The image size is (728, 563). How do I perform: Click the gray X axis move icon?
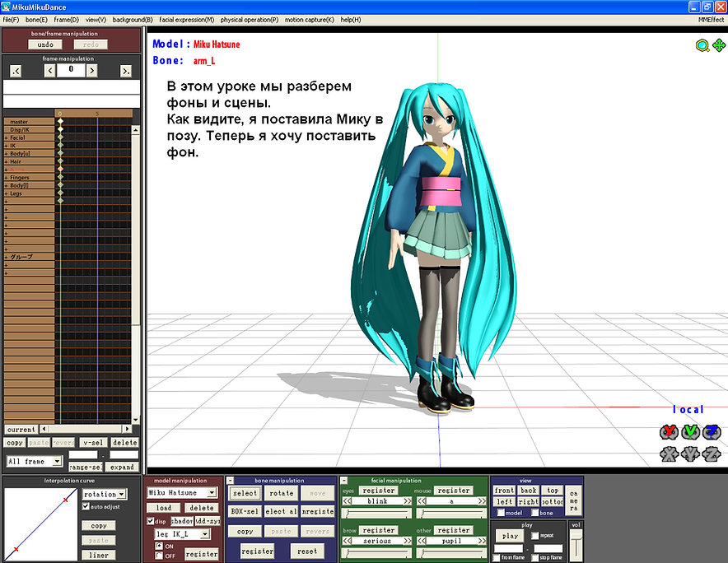(x=669, y=454)
